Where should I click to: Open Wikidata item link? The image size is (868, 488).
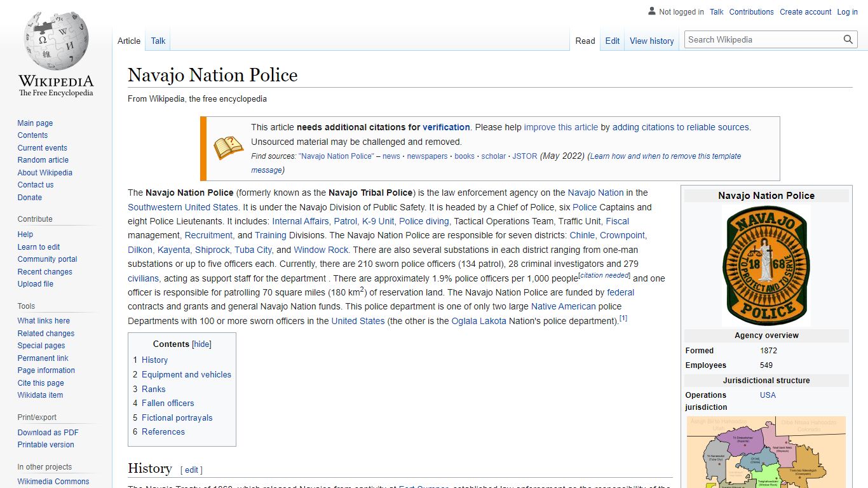(40, 395)
